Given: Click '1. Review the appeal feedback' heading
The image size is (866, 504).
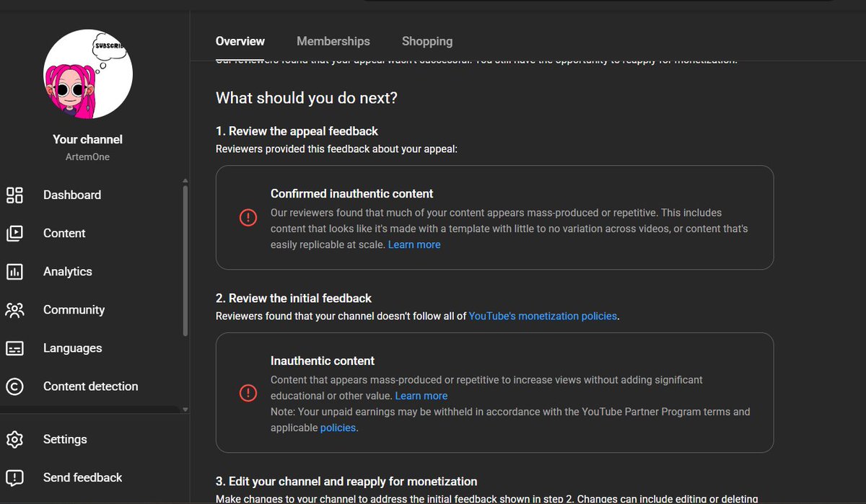Looking at the screenshot, I should click(x=297, y=131).
